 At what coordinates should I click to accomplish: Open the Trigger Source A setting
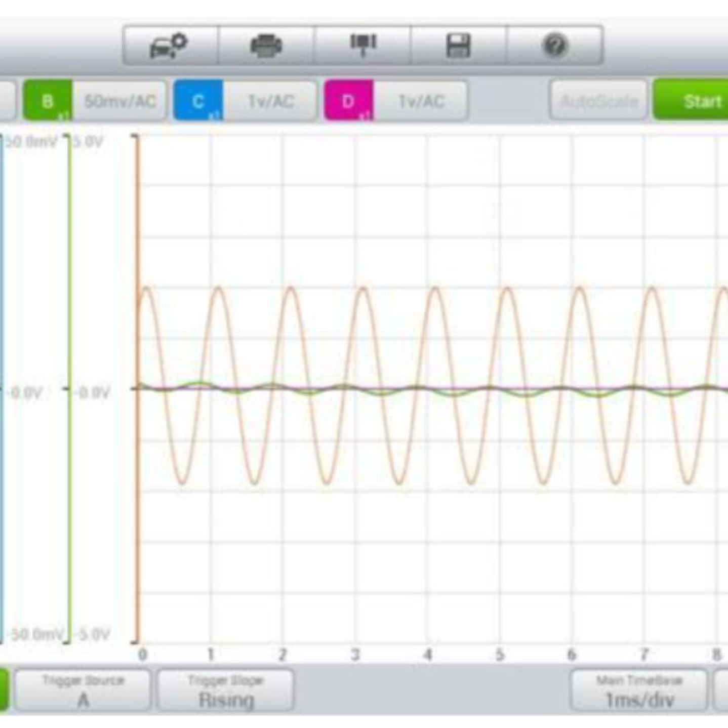[83, 691]
